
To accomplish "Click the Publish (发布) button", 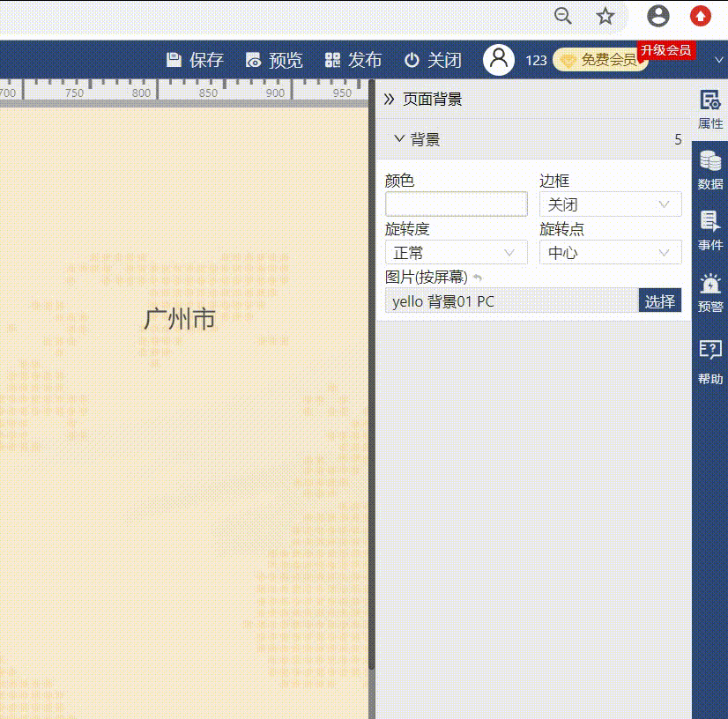I will point(353,60).
